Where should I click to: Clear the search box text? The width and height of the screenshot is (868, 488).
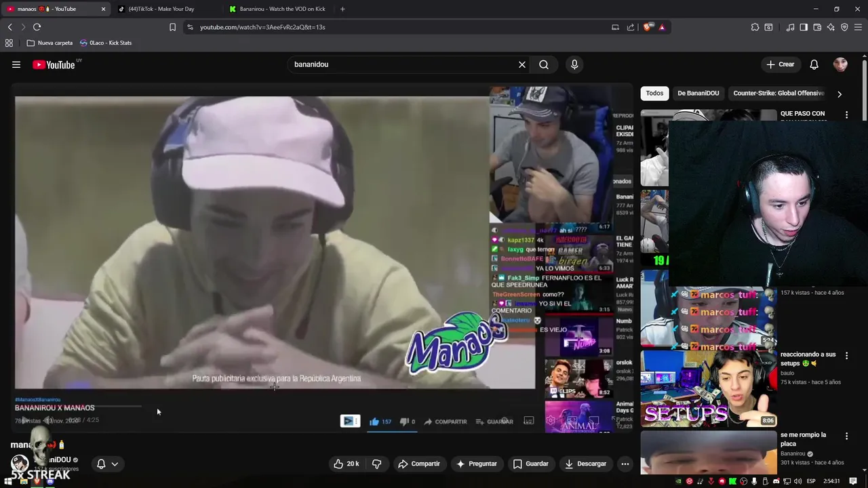tap(522, 64)
